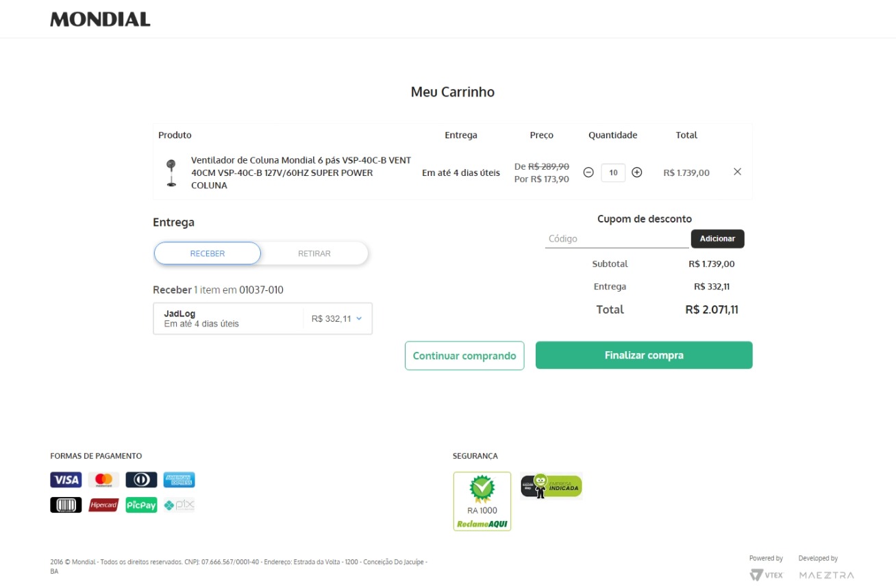Open the fan product thumbnail image
Viewport: 896px width, 588px height.
pos(171,172)
